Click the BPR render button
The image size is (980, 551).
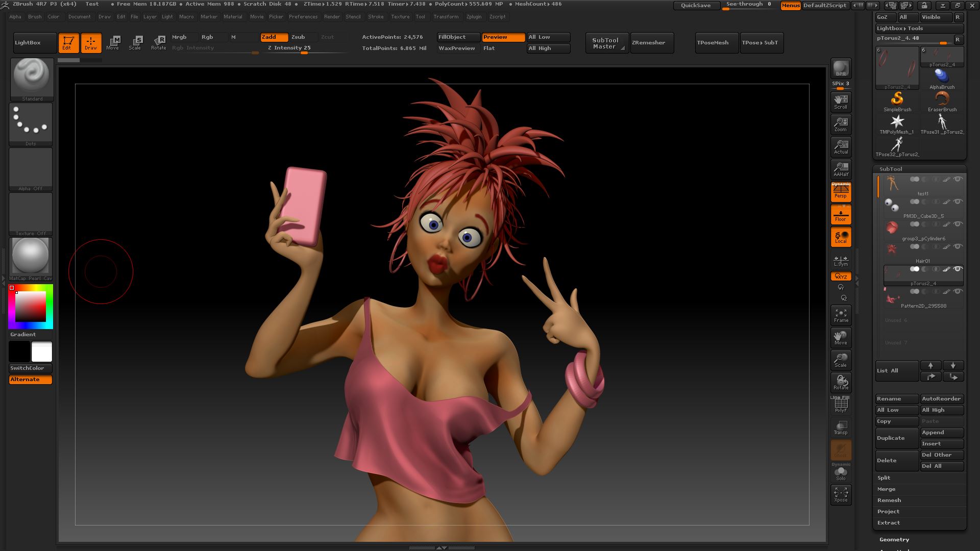841,68
